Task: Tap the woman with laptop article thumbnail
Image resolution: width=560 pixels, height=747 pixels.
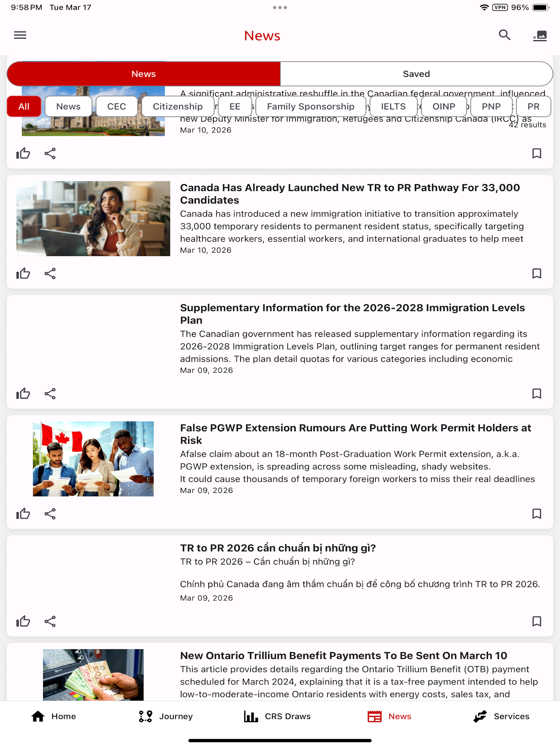Action: (93, 219)
